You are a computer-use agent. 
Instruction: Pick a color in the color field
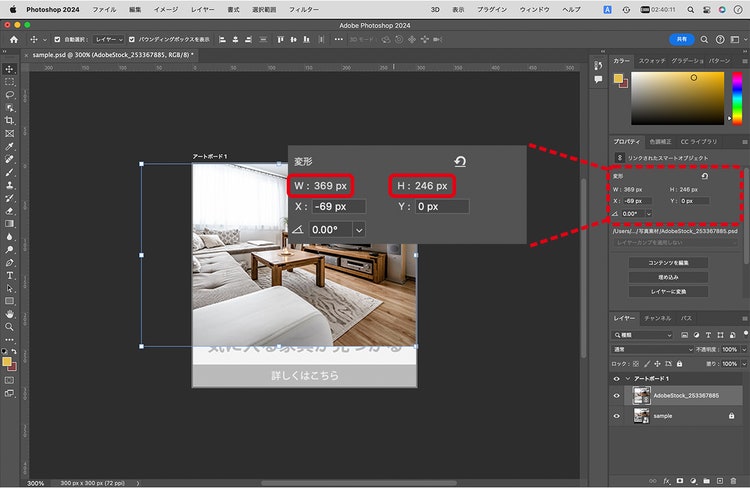[x=677, y=99]
